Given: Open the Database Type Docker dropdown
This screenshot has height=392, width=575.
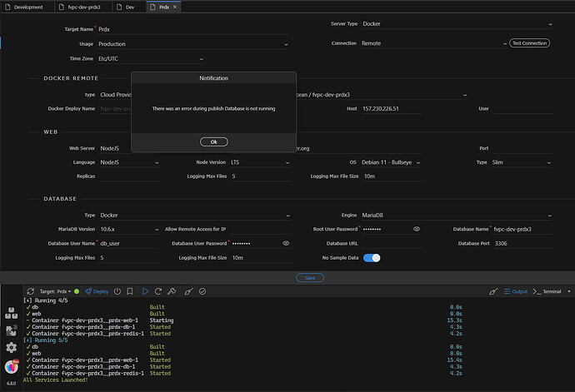Looking at the screenshot, I should (x=195, y=215).
